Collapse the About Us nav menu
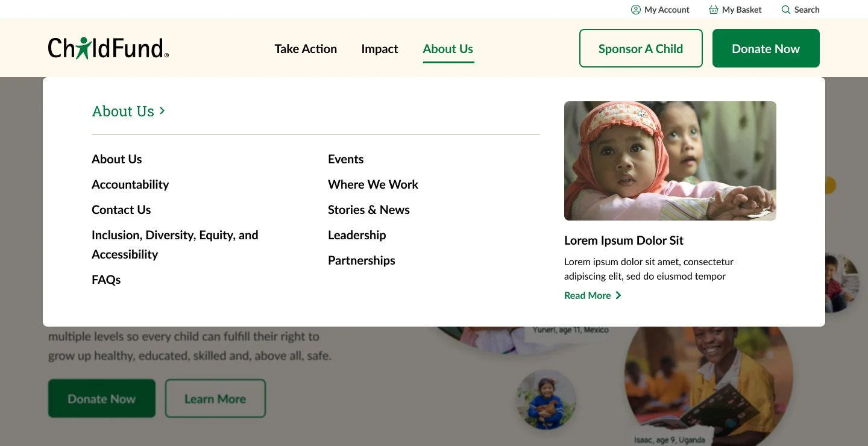This screenshot has width=868, height=446. click(448, 49)
